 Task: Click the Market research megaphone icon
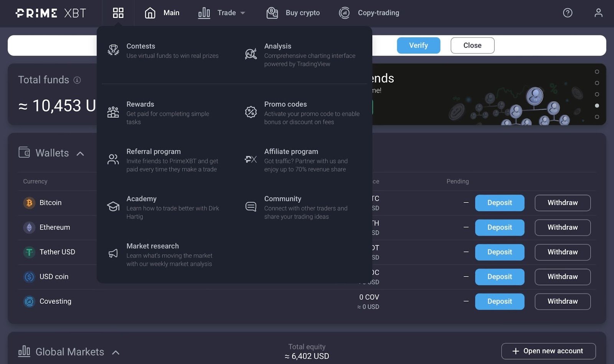pyautogui.click(x=113, y=253)
